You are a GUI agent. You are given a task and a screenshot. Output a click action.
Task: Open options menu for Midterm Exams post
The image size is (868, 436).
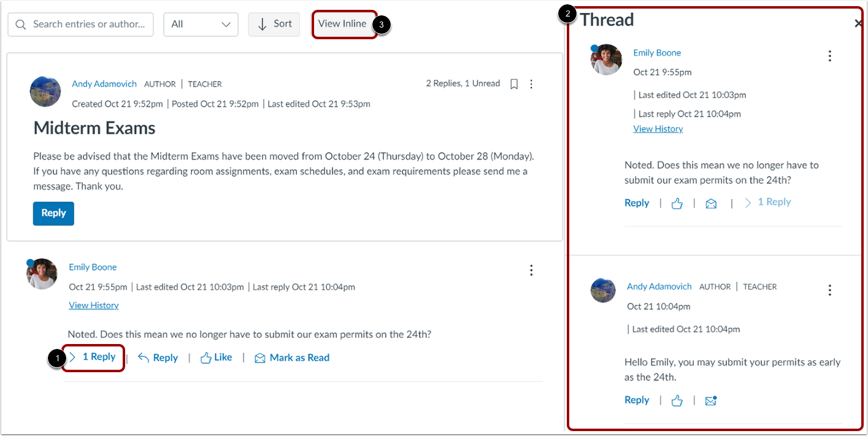531,84
